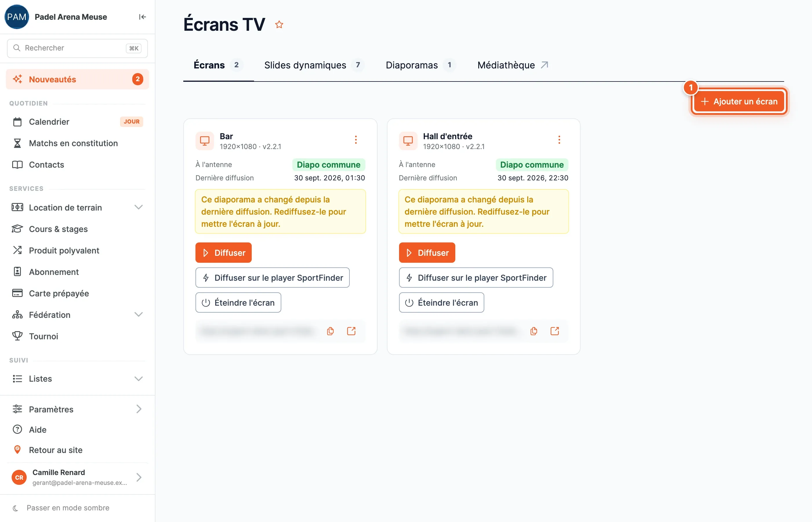
Task: Click Retour au site link
Action: coord(77,450)
